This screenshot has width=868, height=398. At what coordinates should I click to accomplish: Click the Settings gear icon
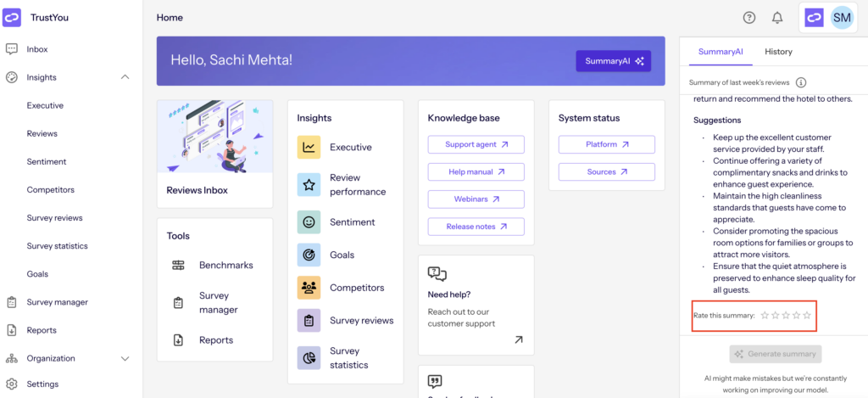click(x=12, y=384)
